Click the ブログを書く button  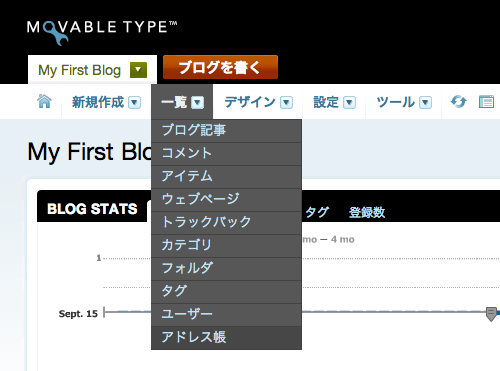220,67
